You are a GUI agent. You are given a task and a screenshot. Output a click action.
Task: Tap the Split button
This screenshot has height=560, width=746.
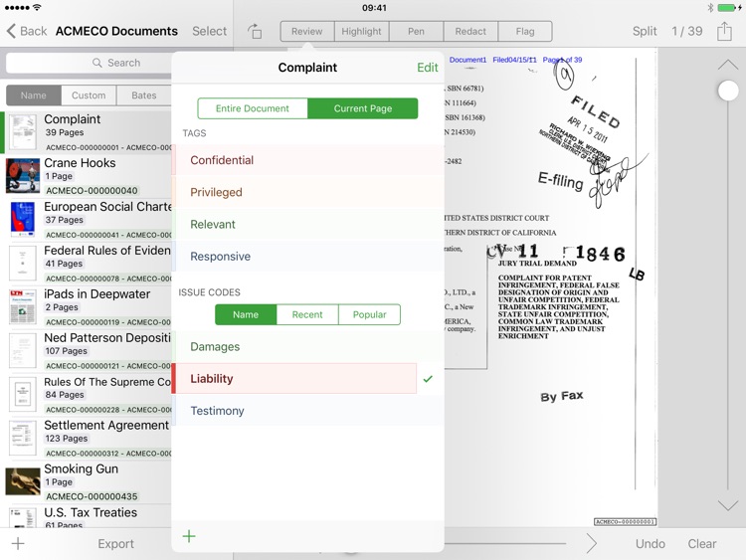click(x=645, y=31)
